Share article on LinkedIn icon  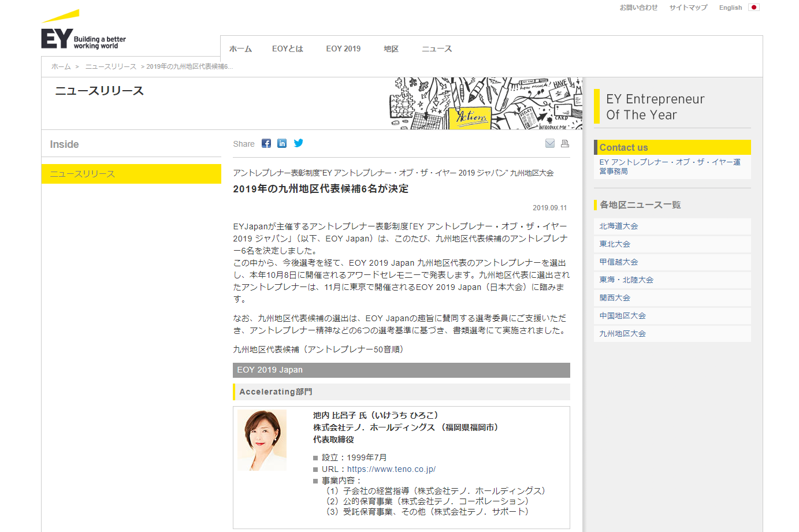pyautogui.click(x=282, y=143)
